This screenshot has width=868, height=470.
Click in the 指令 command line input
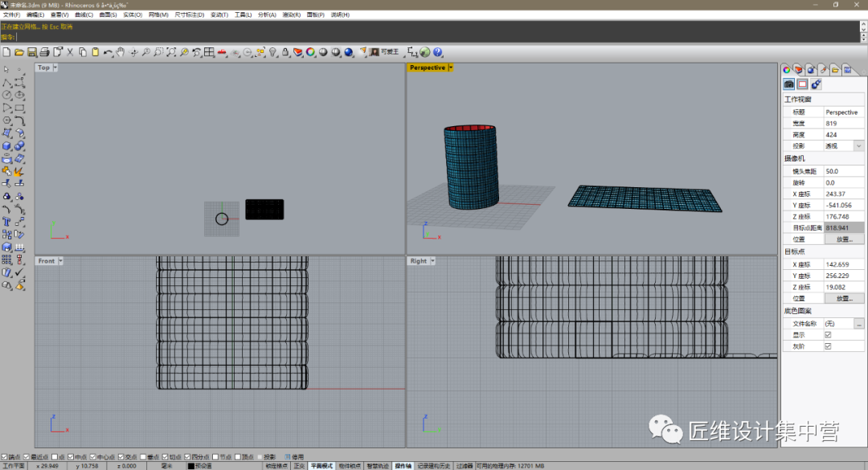[x=437, y=36]
